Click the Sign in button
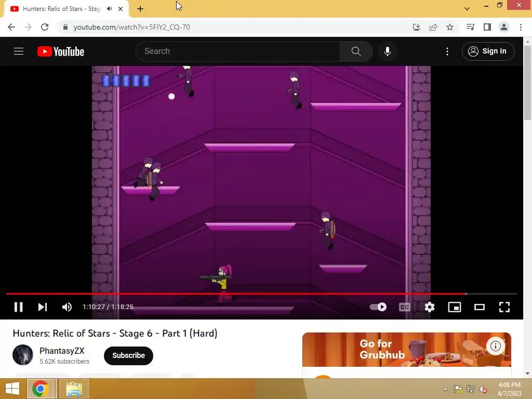 pyautogui.click(x=488, y=51)
